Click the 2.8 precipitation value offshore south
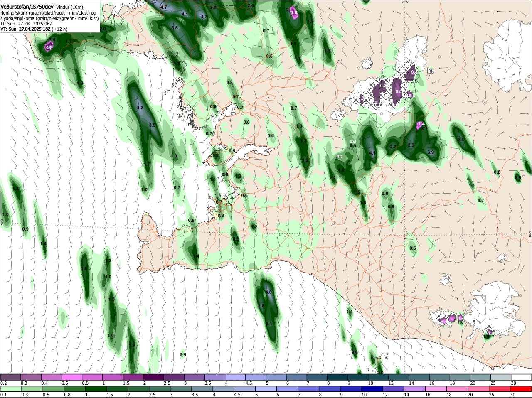Image resolution: width=532 pixels, height=398 pixels. (x=261, y=306)
